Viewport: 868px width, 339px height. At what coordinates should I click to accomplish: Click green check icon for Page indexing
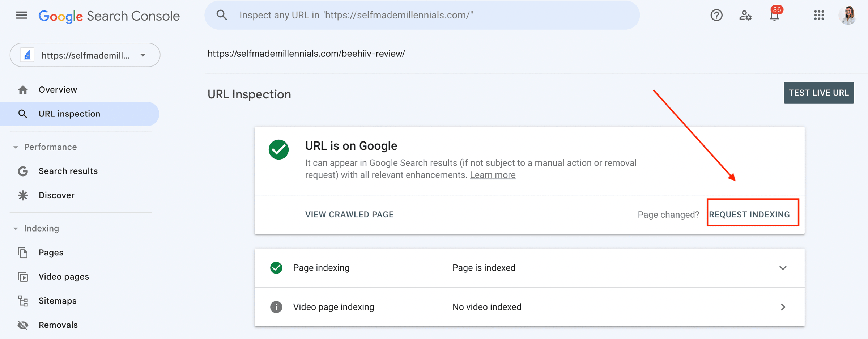point(276,268)
